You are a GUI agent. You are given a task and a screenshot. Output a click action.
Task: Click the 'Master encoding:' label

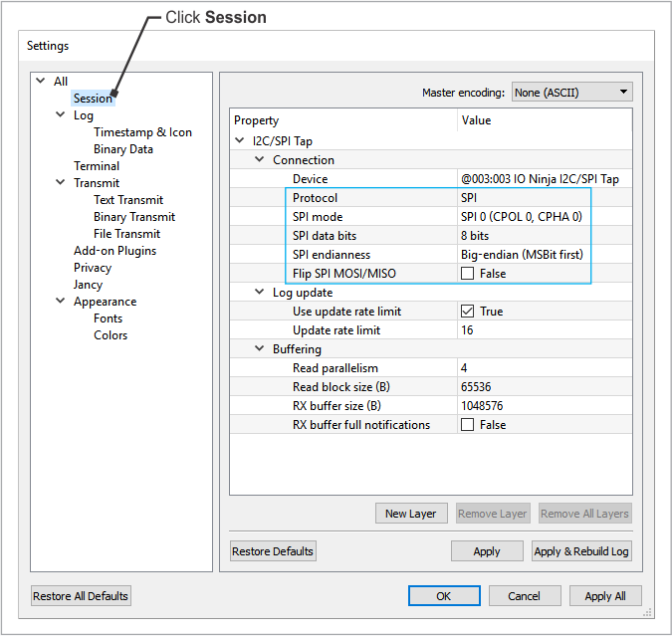click(463, 93)
